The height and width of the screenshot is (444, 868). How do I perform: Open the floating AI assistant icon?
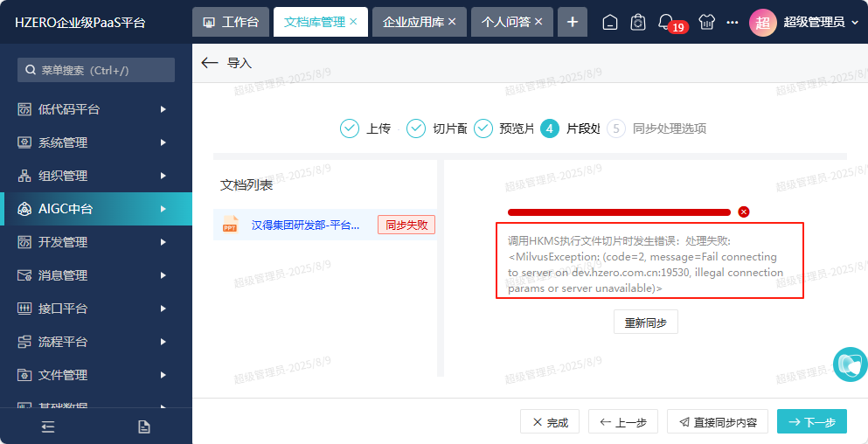coord(850,364)
